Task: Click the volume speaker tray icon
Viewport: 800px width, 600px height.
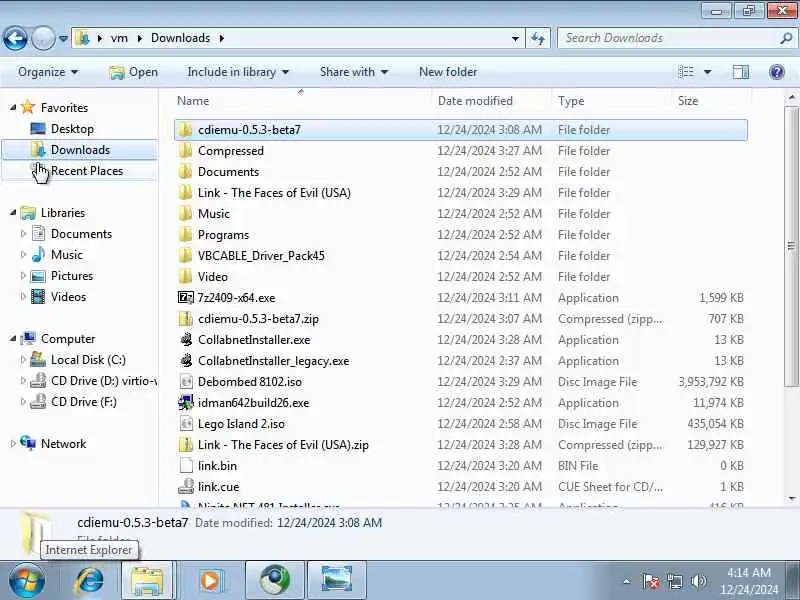Action: point(698,581)
